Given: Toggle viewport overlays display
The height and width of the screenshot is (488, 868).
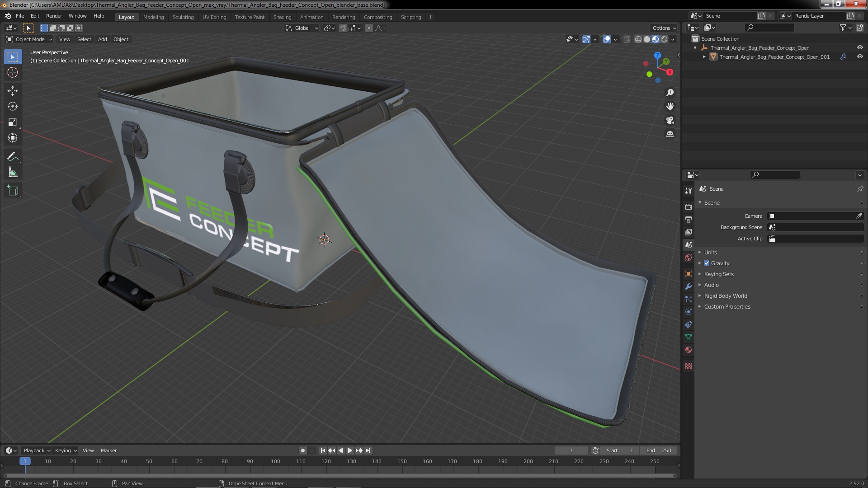Looking at the screenshot, I should click(607, 39).
